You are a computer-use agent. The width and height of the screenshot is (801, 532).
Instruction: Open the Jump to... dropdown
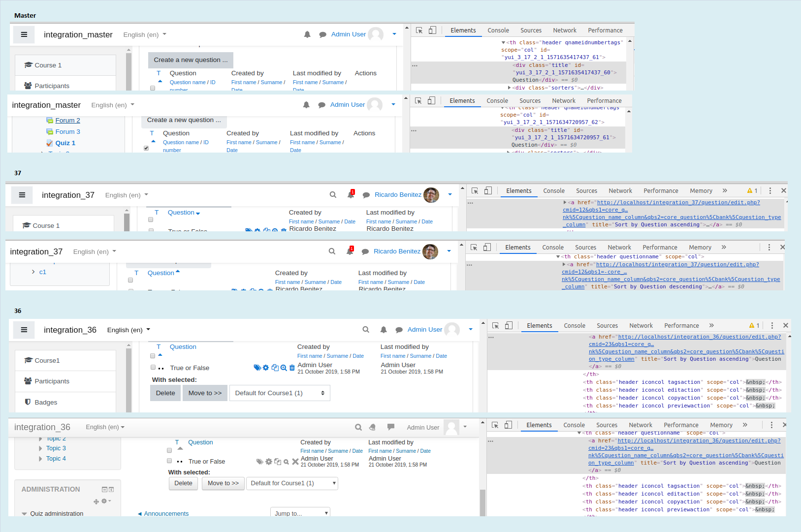click(x=300, y=513)
